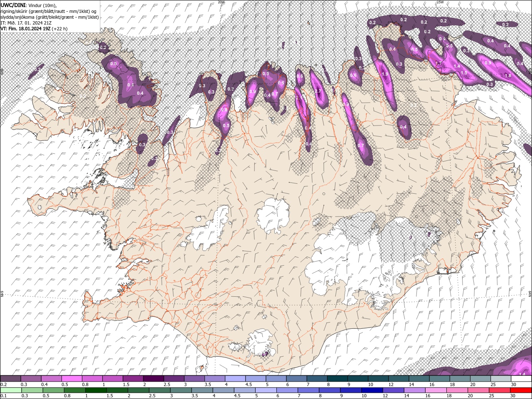Click the 1.8 precipitation value on the map
The width and height of the screenshot is (532, 399).
click(507, 76)
